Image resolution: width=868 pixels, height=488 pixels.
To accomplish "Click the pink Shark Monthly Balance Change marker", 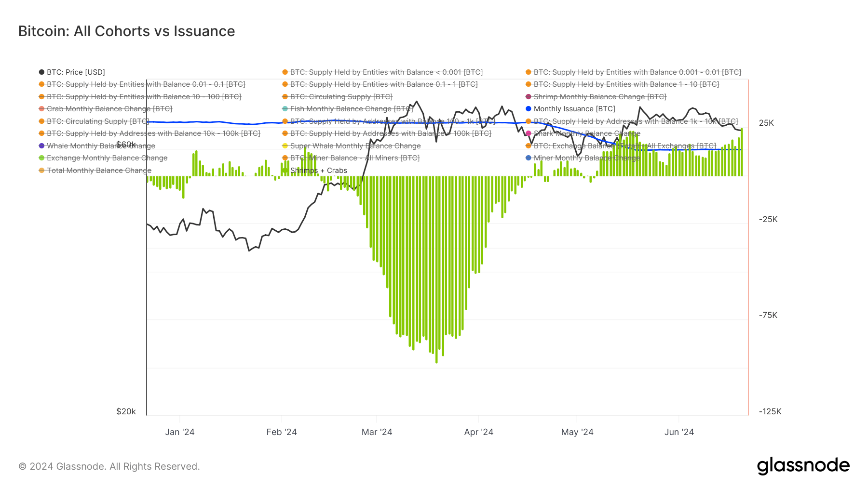I will [529, 133].
